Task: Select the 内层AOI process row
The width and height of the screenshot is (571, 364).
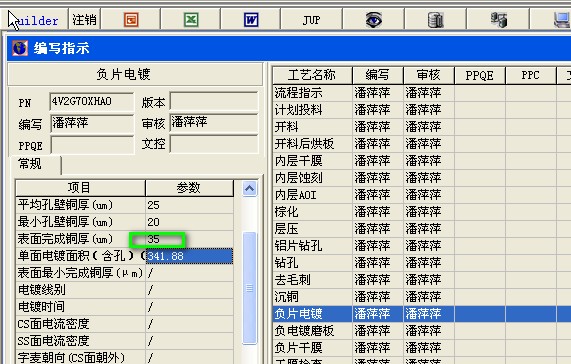Action: click(422, 195)
